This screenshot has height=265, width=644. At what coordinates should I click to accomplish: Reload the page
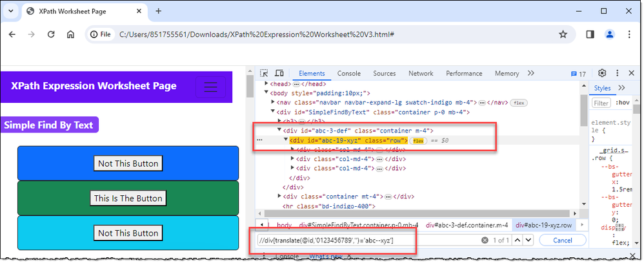coord(51,34)
